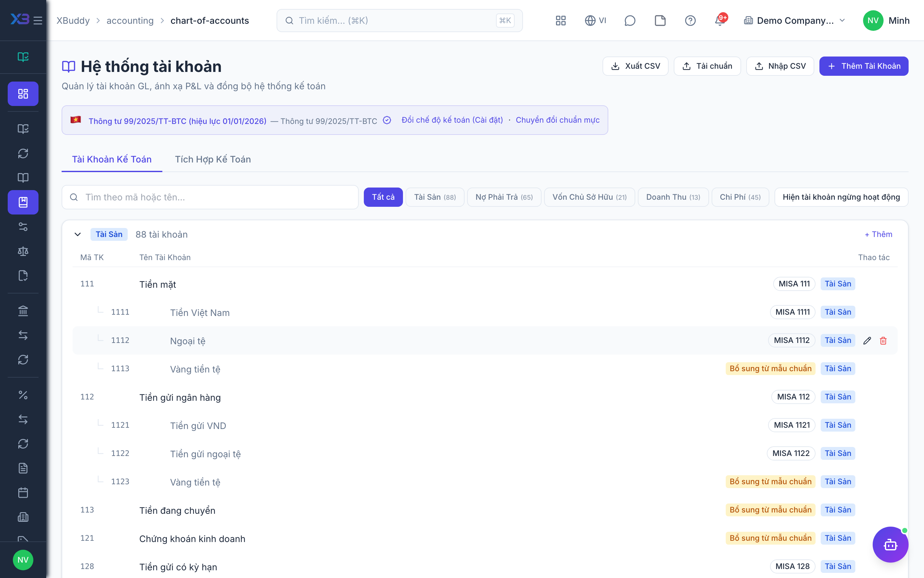
Task: Open the help question mark icon
Action: coord(690,21)
